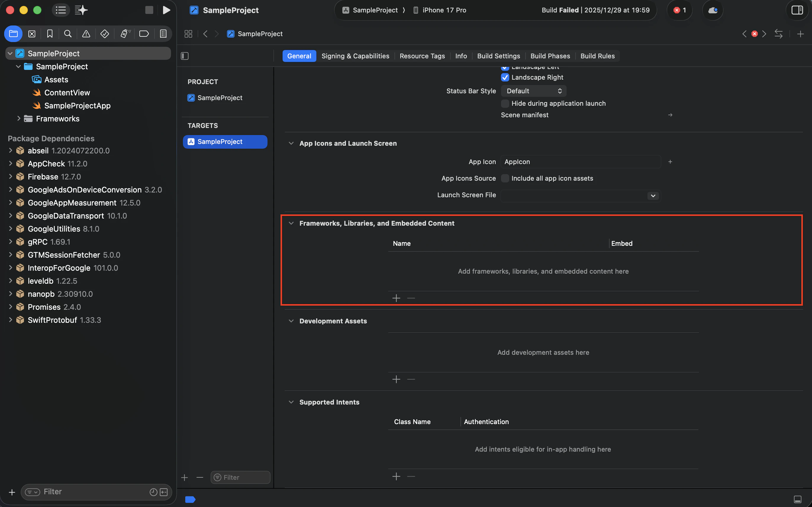Screen dimensions: 812x507
Task: Open the Build Rules tab
Action: tap(597, 56)
